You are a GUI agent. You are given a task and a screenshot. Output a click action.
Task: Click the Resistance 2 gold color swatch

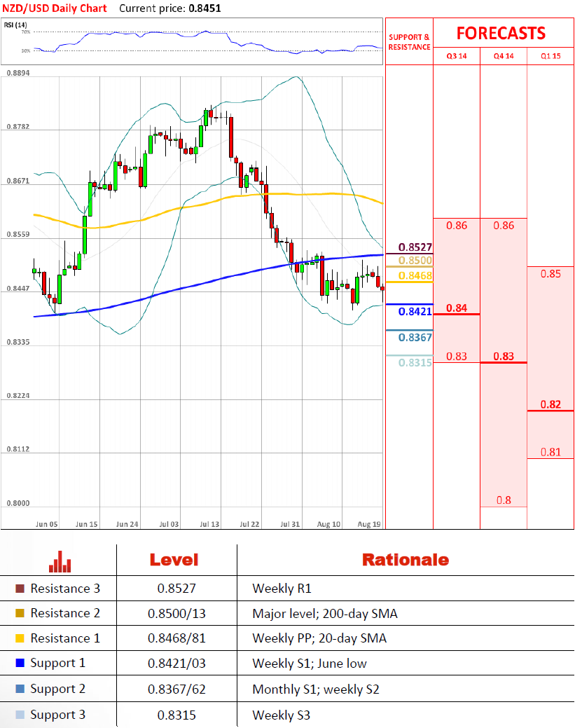20,613
